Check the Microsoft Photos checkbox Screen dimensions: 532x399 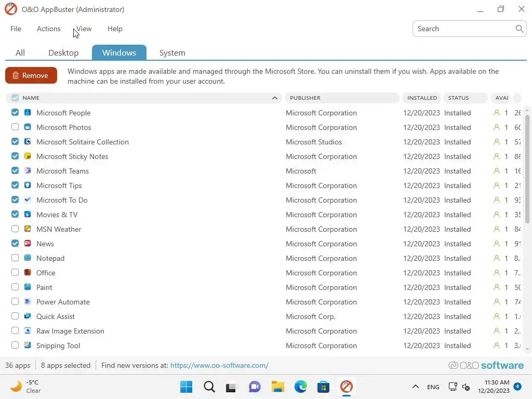point(15,127)
